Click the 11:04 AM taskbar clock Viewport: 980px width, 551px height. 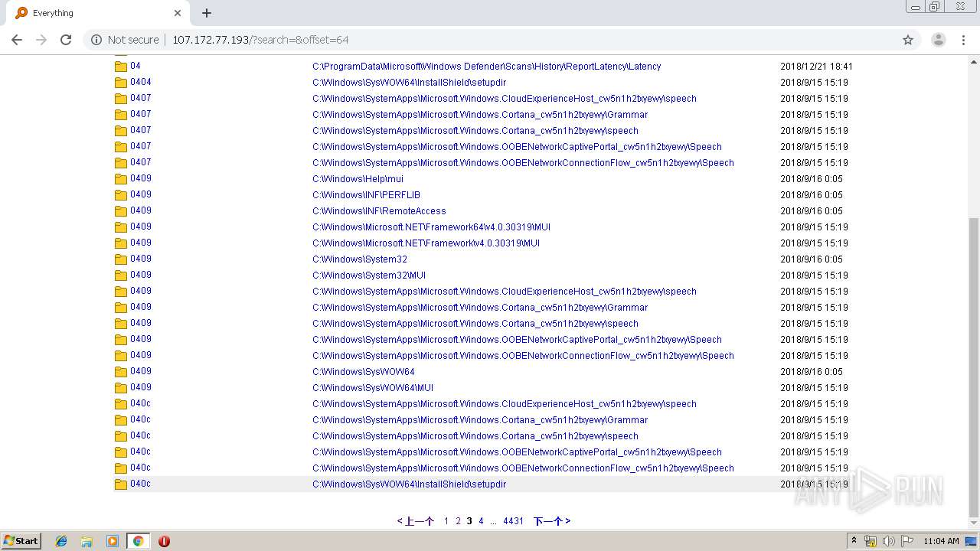[x=941, y=541]
